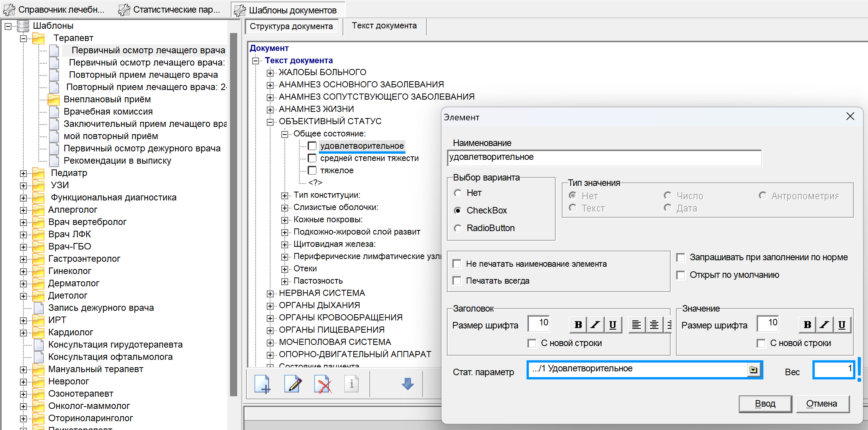Collapse ОБЪЕКТИВНЫЙ СТАТУС node
The image size is (868, 430).
click(270, 122)
